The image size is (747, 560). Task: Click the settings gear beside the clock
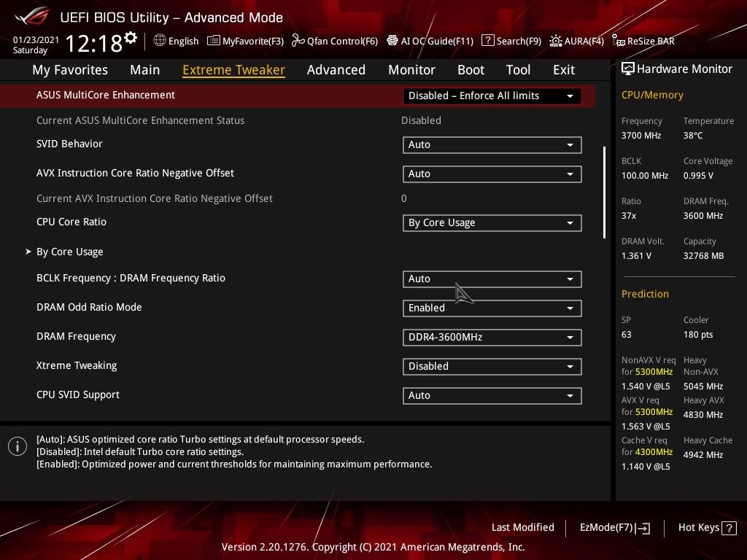click(131, 38)
